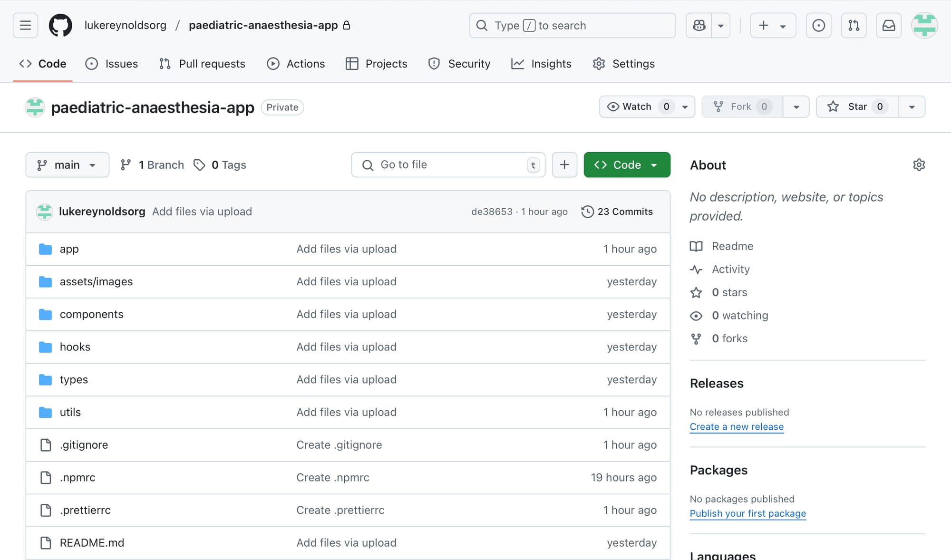
Task: Open global pull requests header icon
Action: click(854, 25)
